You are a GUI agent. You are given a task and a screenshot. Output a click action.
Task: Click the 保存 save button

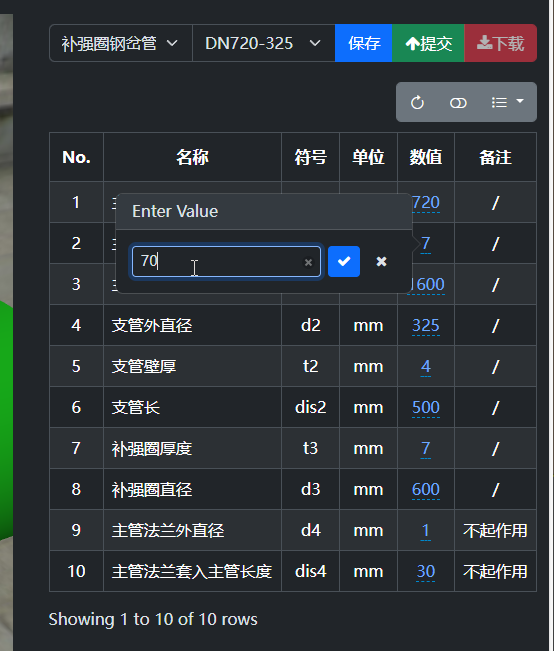pos(364,43)
